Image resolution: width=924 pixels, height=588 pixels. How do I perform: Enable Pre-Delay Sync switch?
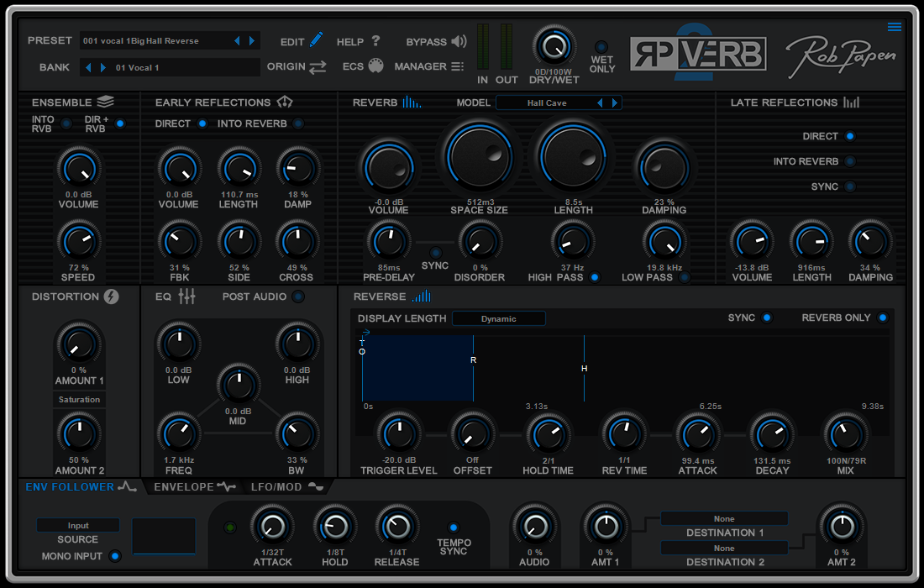[435, 252]
